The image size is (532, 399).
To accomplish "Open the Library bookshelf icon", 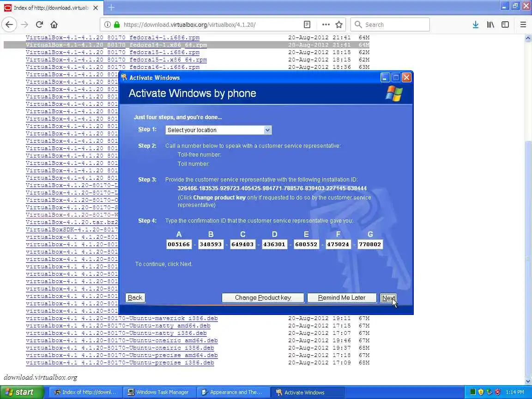I will (x=490, y=24).
